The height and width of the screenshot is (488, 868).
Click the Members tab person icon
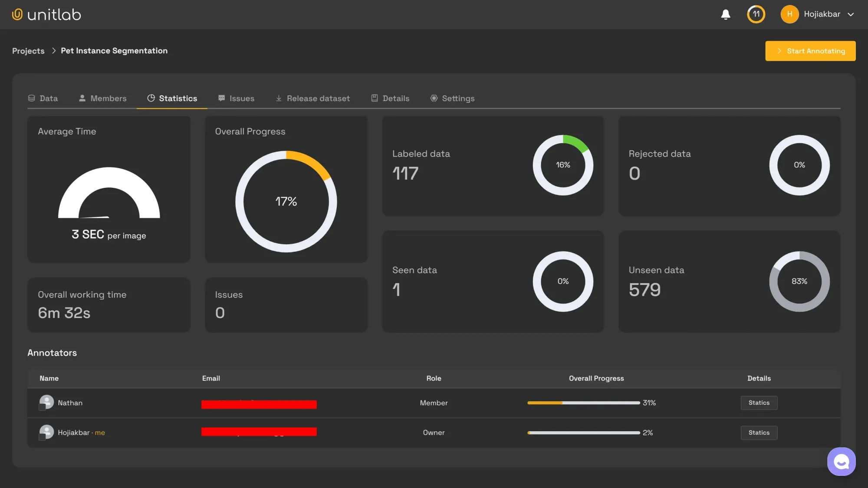click(82, 98)
